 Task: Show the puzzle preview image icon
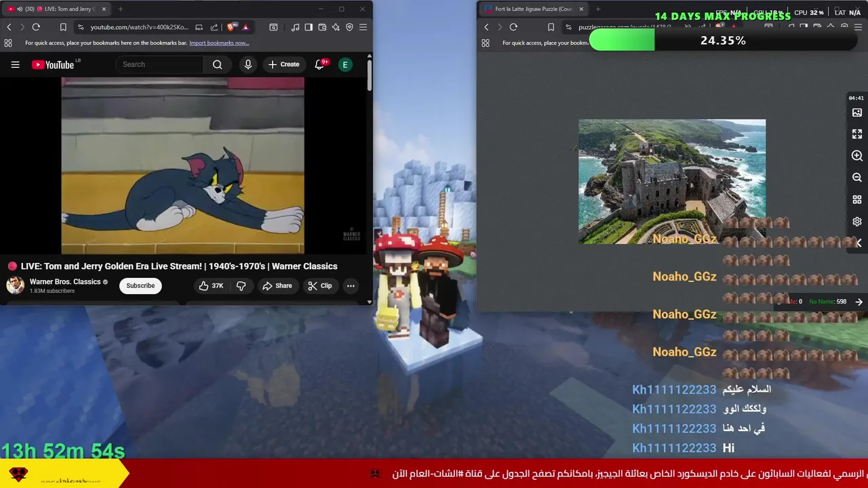click(857, 113)
